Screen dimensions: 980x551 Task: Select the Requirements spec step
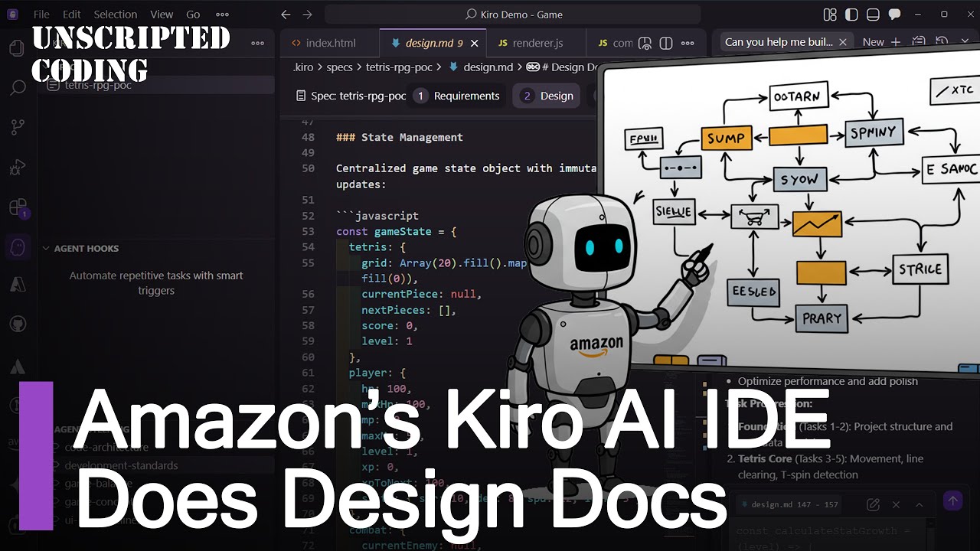456,96
